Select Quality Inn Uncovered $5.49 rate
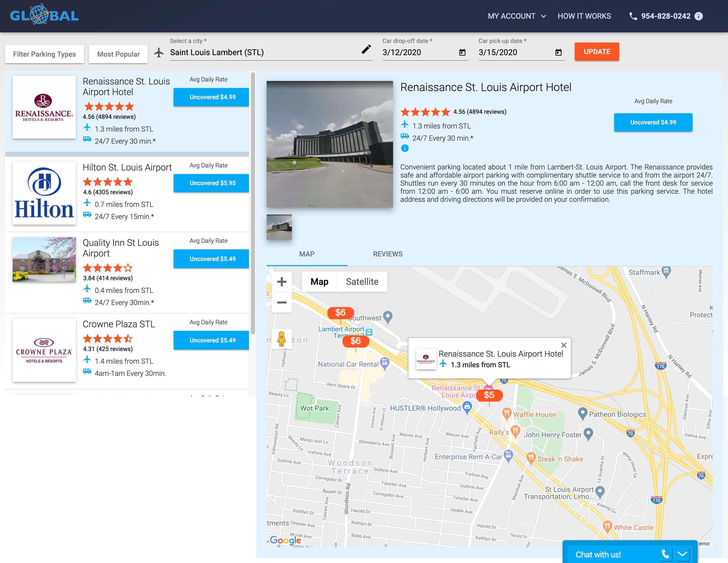This screenshot has width=728, height=563. pos(211,259)
